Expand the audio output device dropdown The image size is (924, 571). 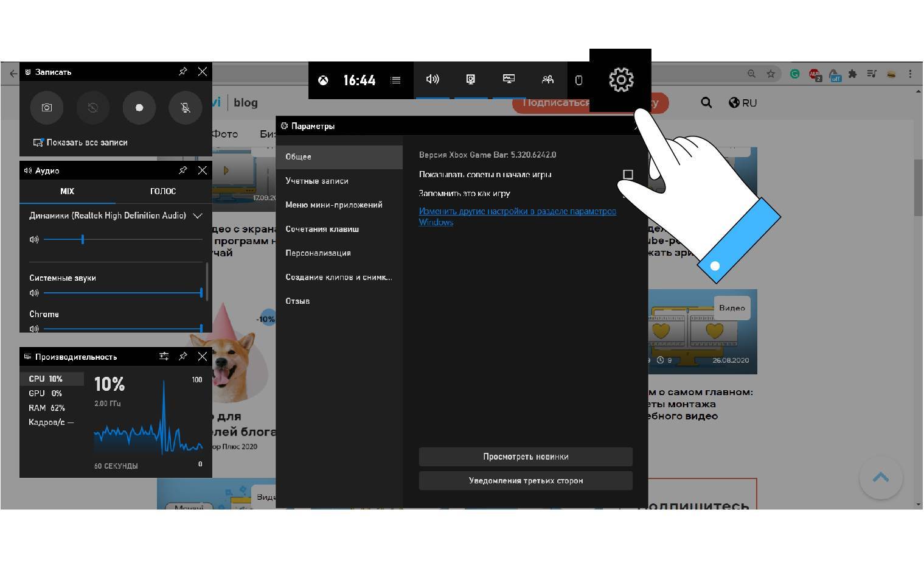click(198, 215)
